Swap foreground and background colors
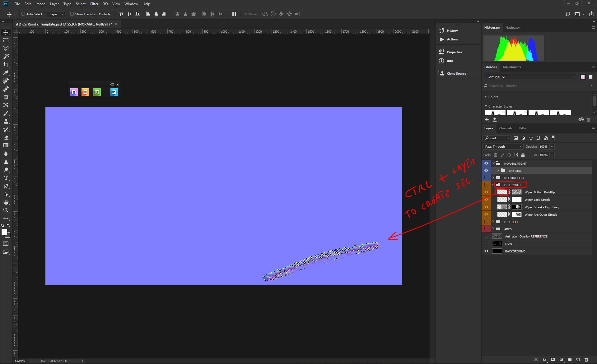 pos(8,225)
